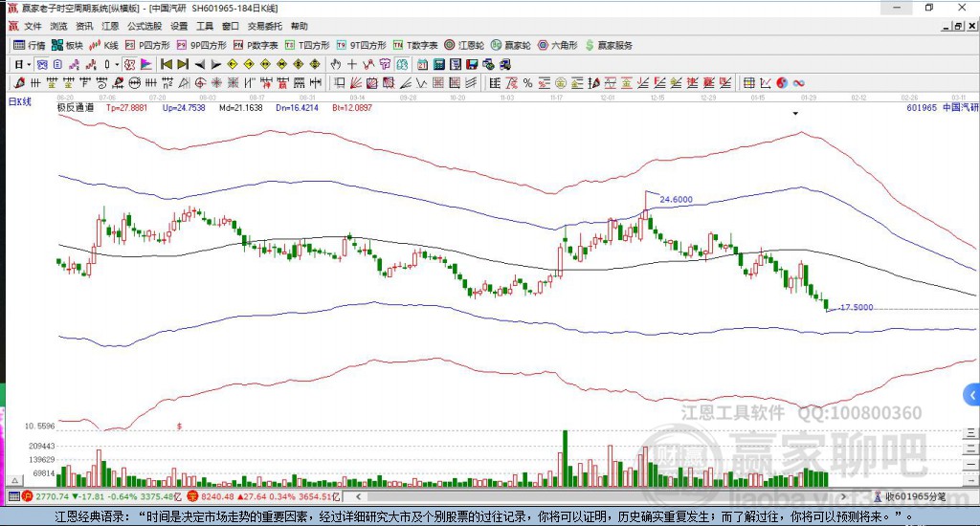Click the percent symbol drawing tool
Image resolution: width=980 pixels, height=526 pixels.
tap(527, 83)
